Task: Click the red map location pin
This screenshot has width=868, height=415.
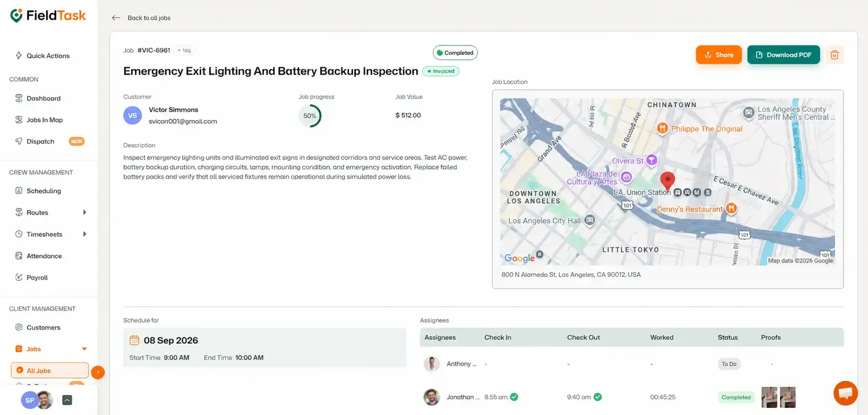Action: [x=667, y=181]
